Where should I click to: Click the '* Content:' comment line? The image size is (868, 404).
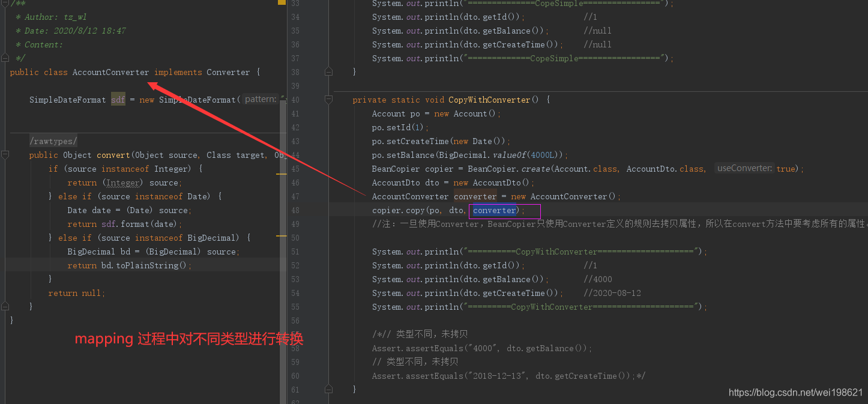39,44
